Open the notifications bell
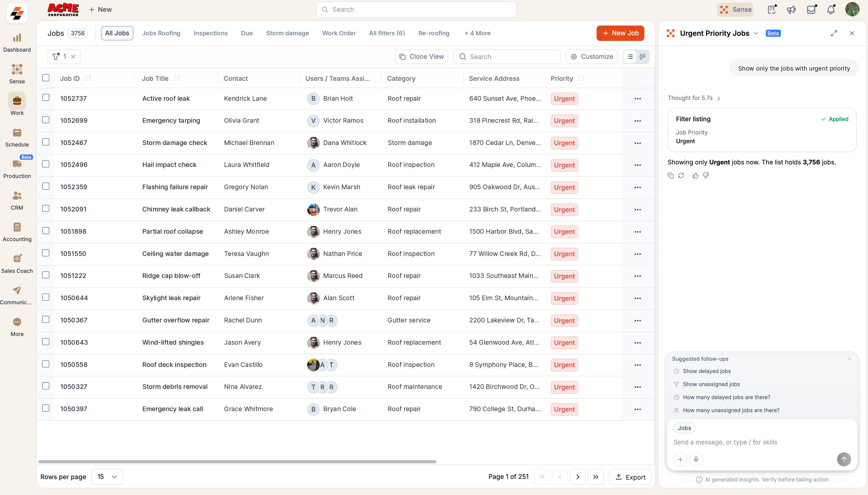This screenshot has height=495, width=868. (831, 9)
